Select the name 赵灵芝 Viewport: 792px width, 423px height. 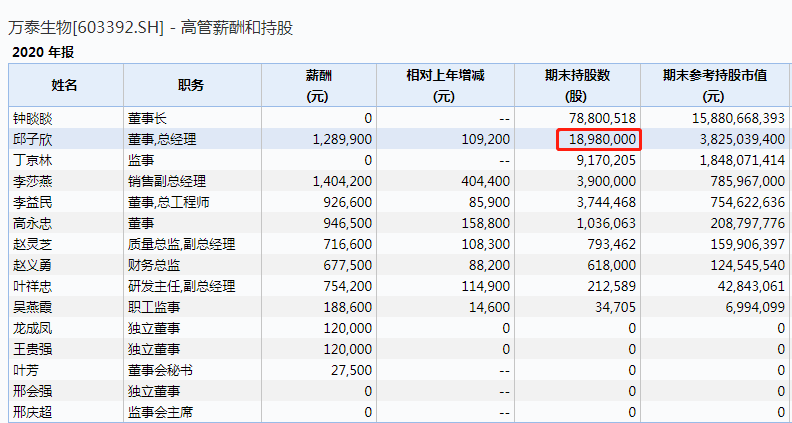click(33, 245)
